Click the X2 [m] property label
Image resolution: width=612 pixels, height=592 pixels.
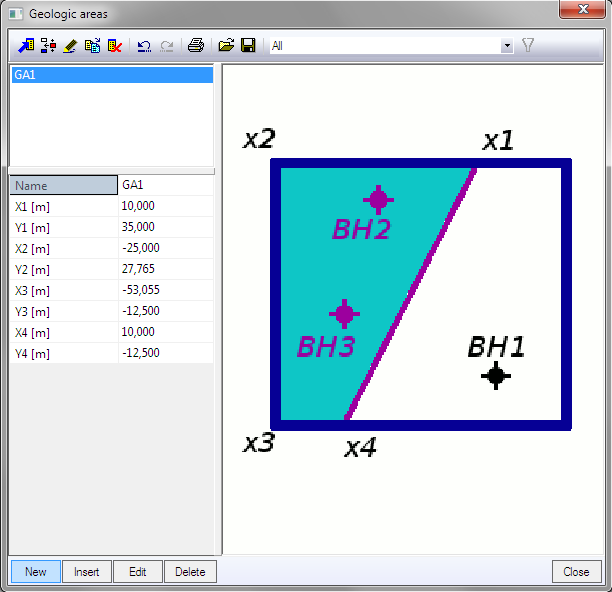[64, 248]
